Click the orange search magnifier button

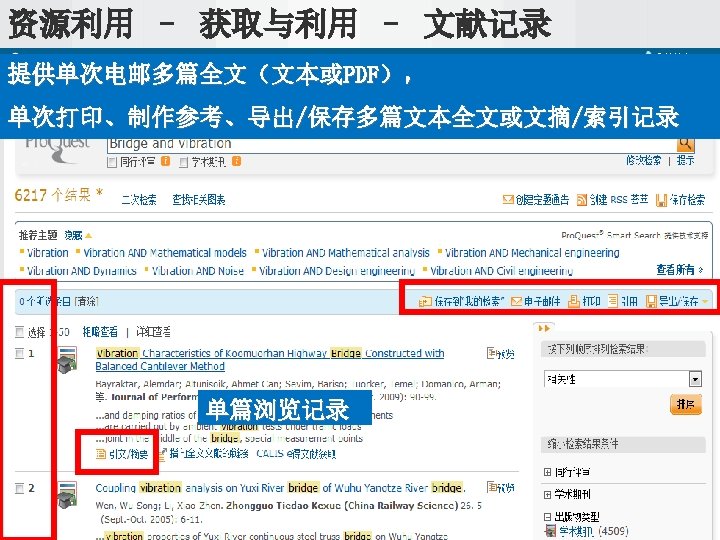686,144
